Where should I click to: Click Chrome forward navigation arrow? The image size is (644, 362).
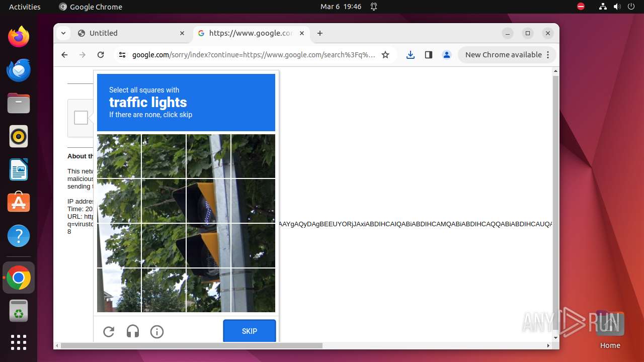click(x=83, y=55)
